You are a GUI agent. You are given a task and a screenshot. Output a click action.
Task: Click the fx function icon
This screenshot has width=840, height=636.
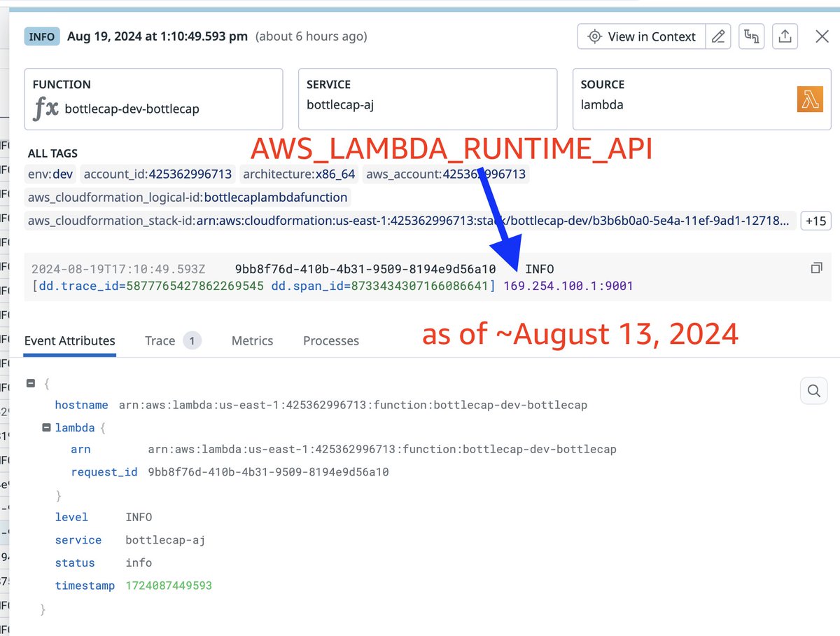click(x=46, y=109)
